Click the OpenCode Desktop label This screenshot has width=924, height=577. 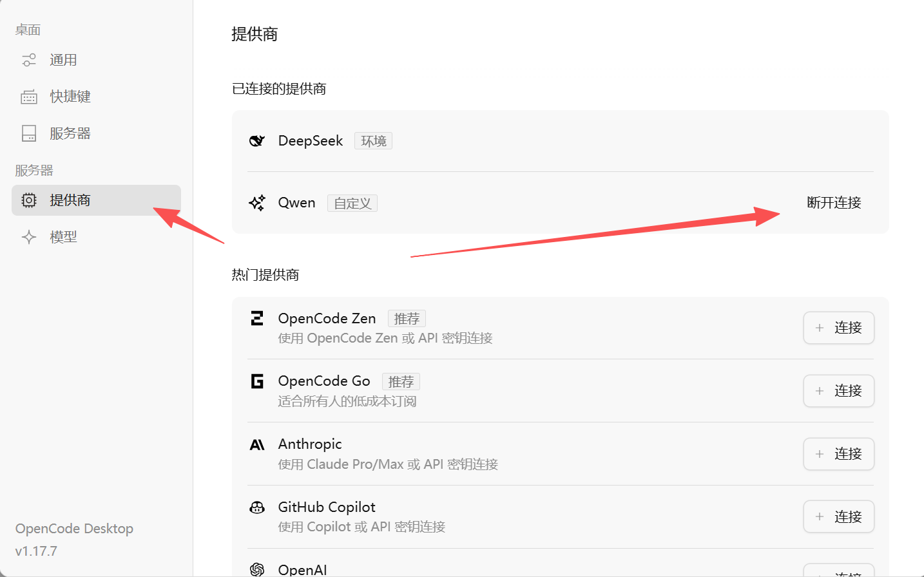click(74, 529)
